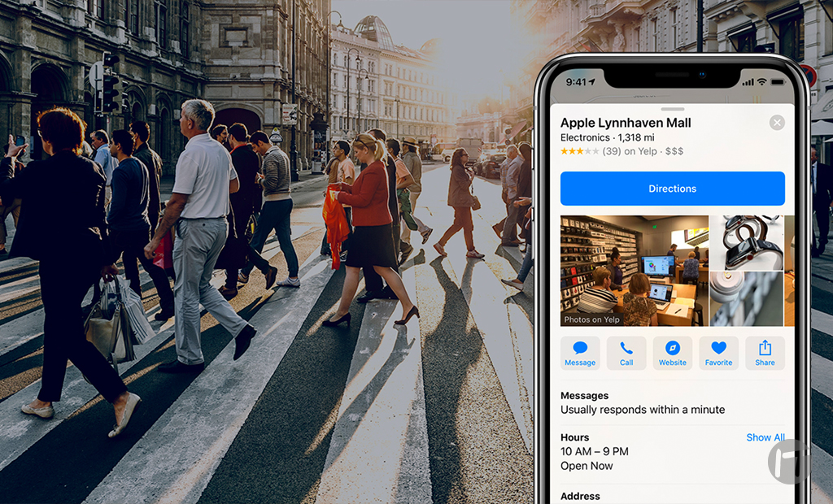Tap the battery status bar icon
The width and height of the screenshot is (833, 504).
778,82
